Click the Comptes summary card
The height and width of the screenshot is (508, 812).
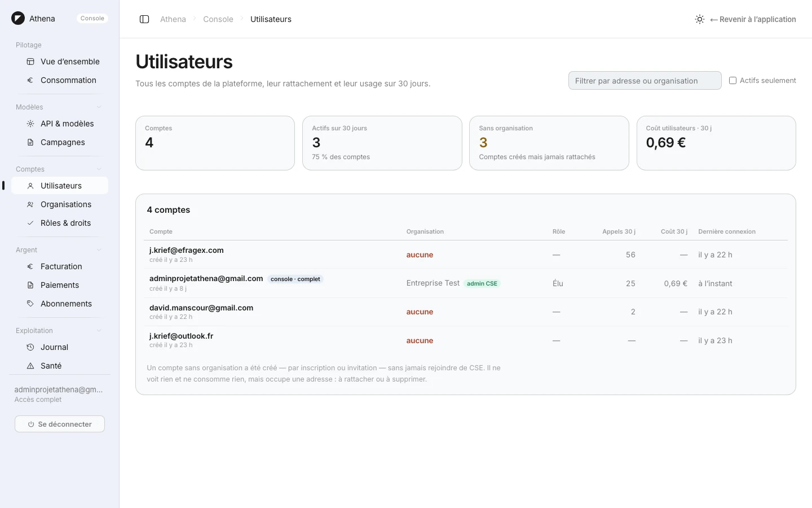pyautogui.click(x=215, y=143)
